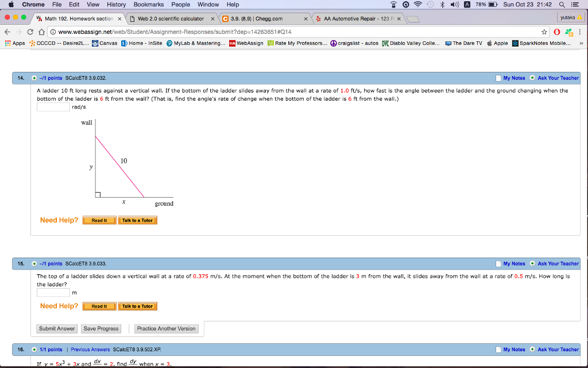Click Read It button for question 14
Screen dimensions: 588x368
tap(99, 220)
